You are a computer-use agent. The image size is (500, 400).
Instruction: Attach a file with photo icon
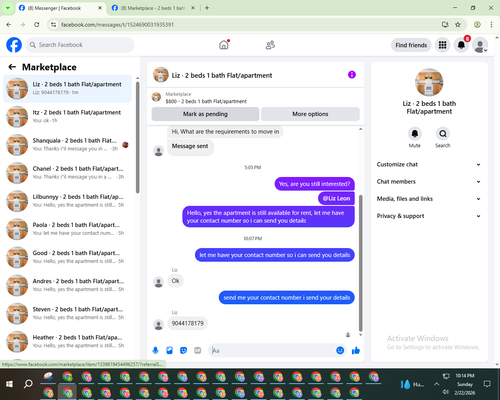tap(169, 350)
